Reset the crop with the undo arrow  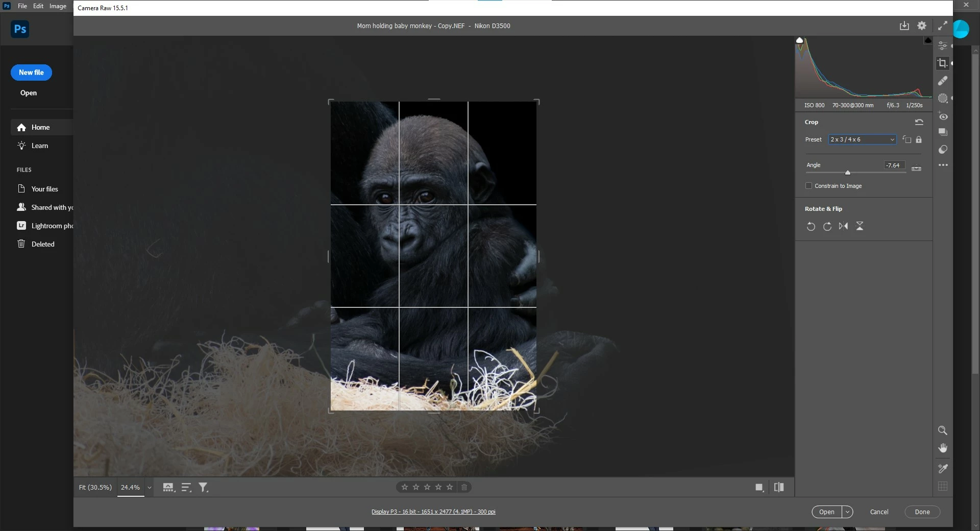pyautogui.click(x=919, y=122)
